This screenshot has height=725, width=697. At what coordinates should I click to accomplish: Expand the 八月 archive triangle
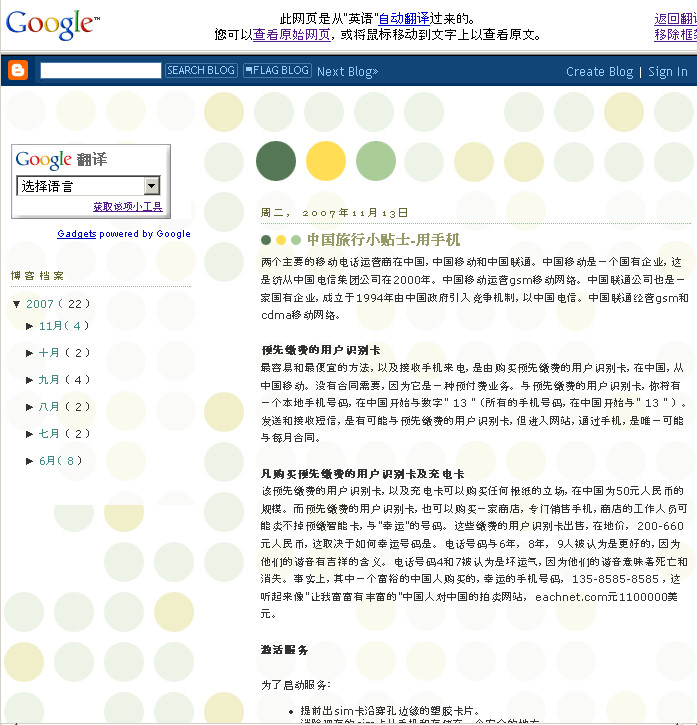click(30, 407)
